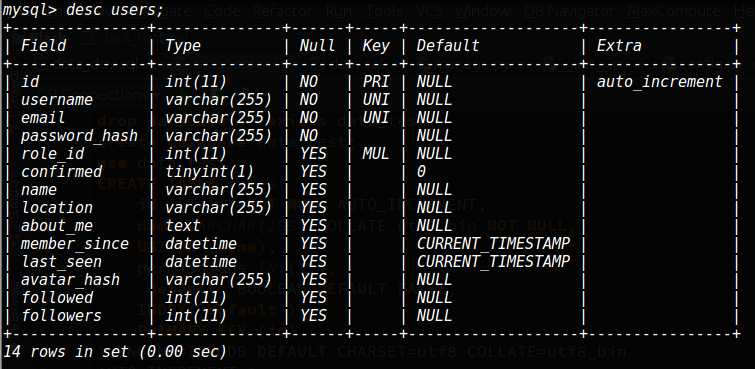Click the MUL key on role_id row

376,154
